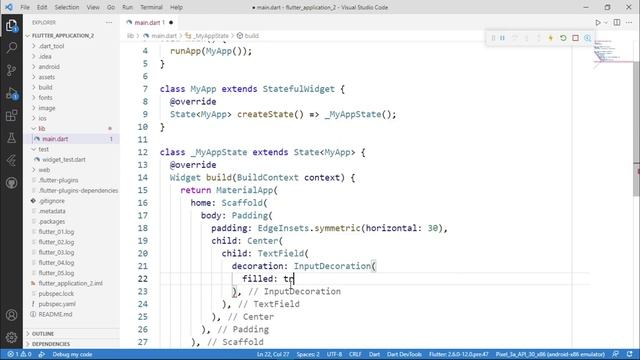
Task: Click the Step Into debug button
Action: 527,38
